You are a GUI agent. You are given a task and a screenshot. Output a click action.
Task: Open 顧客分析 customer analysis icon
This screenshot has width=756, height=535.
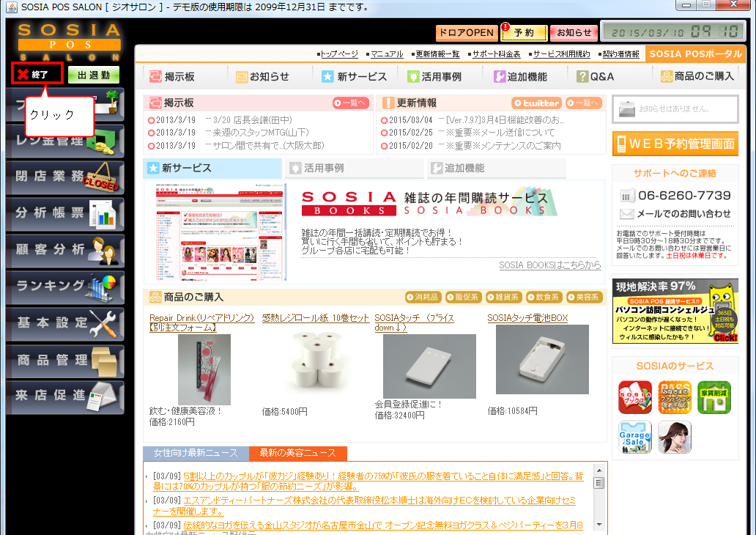64,251
